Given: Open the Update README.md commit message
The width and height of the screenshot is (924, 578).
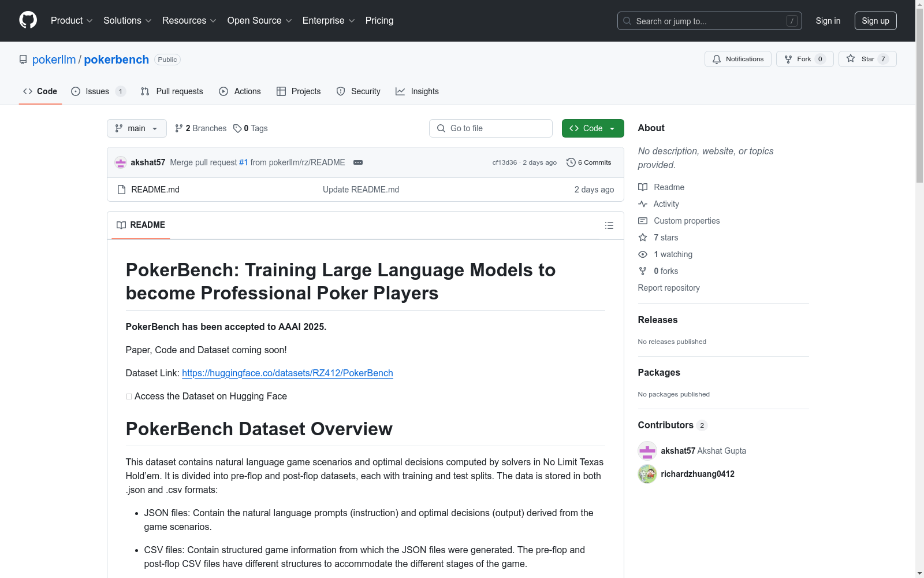Looking at the screenshot, I should (361, 190).
